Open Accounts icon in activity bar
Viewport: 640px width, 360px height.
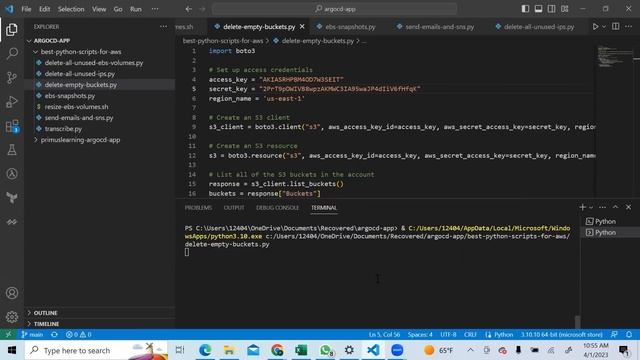pos(12,293)
